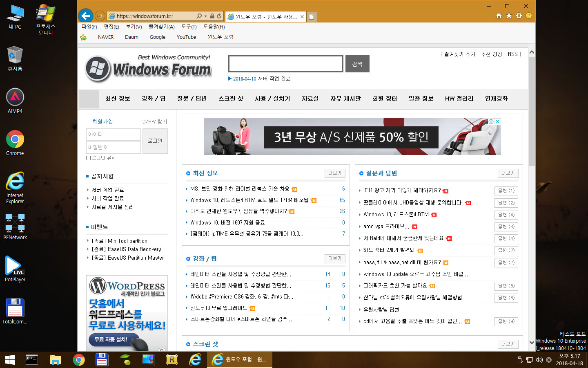The height and width of the screenshot is (368, 588).
Task: Open the 도움말(H) menu
Action: [x=214, y=27]
